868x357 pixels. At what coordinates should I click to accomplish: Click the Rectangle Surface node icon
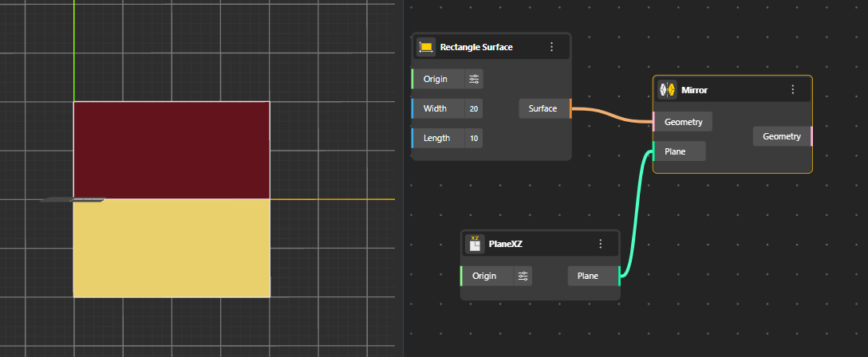point(425,47)
